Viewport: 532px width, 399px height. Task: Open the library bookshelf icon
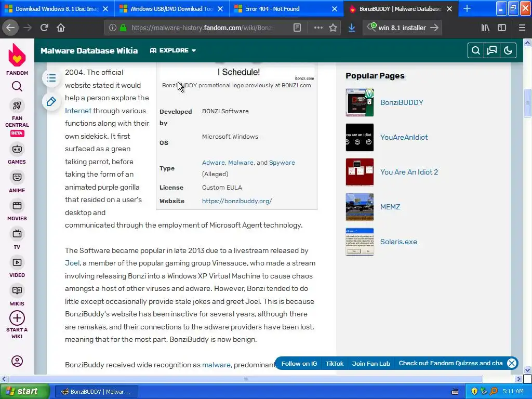(x=485, y=28)
